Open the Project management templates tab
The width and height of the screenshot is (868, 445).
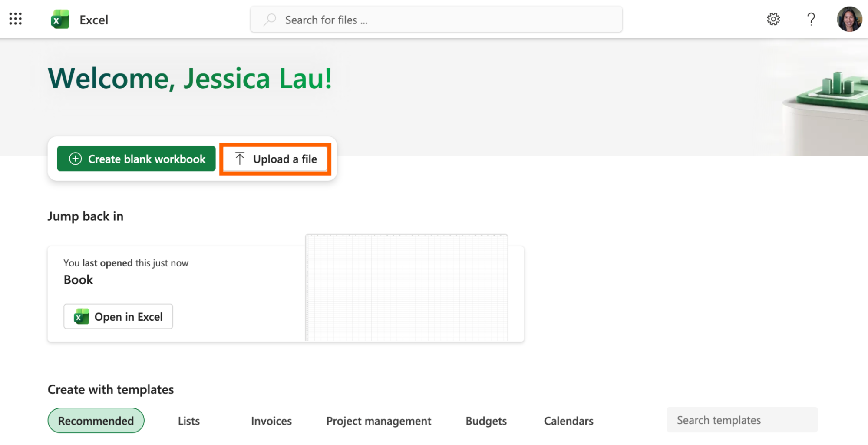(x=379, y=421)
